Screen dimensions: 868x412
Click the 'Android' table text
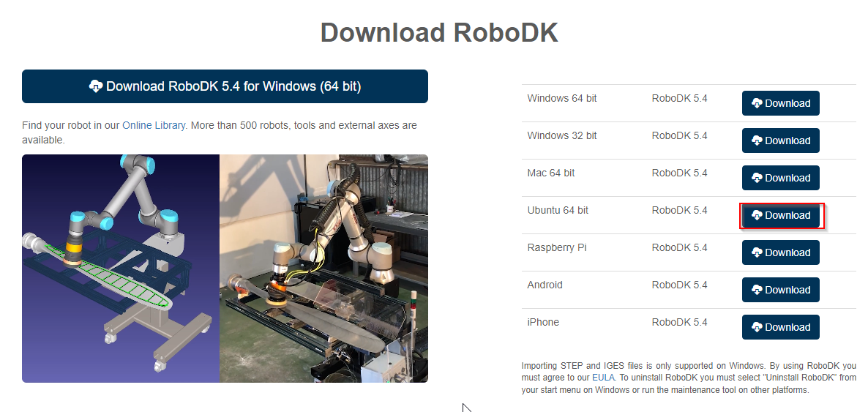(x=545, y=285)
